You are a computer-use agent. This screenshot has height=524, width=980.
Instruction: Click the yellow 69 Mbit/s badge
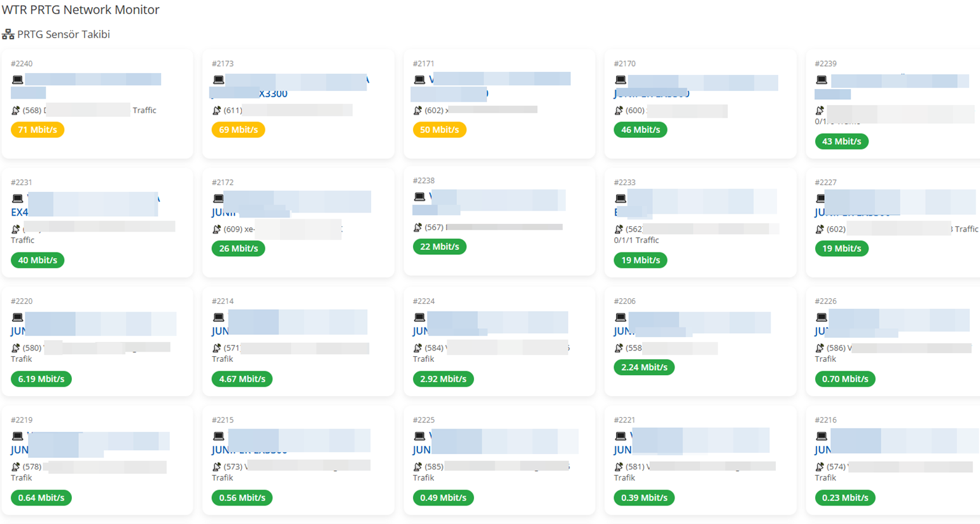pos(239,130)
